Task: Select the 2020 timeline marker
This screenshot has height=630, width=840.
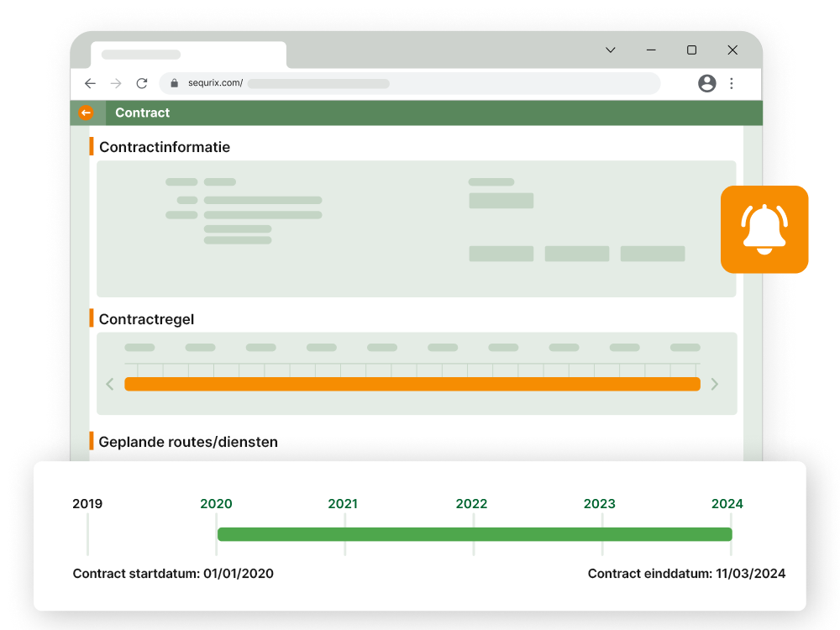Action: pos(216,503)
